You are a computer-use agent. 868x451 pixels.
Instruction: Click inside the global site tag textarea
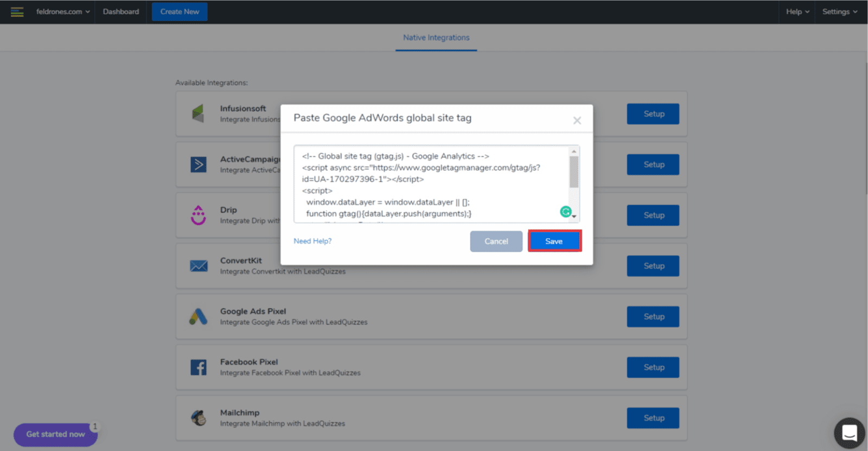[431, 184]
